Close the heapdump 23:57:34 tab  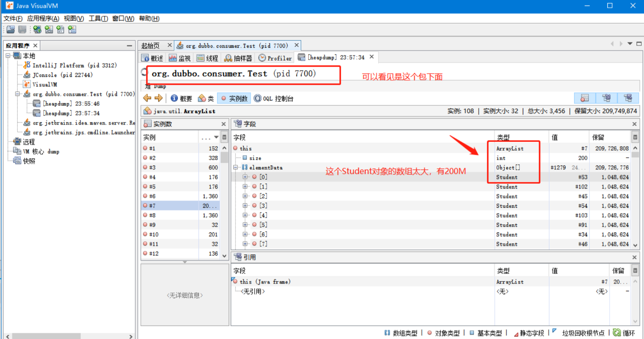[372, 57]
